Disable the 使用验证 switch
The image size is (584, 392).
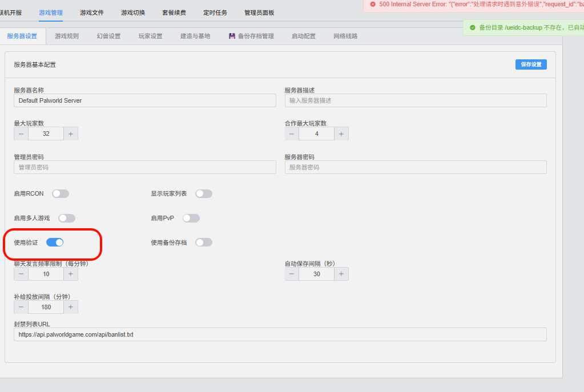(x=55, y=243)
